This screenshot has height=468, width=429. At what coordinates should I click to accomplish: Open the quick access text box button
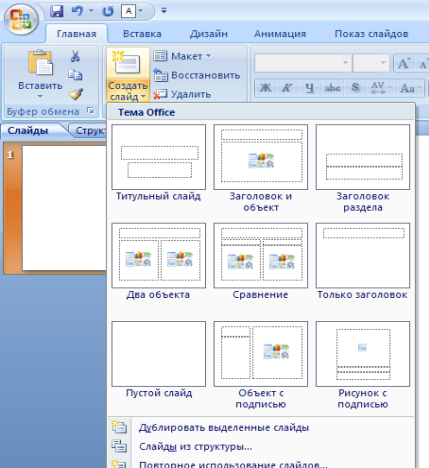(x=129, y=11)
